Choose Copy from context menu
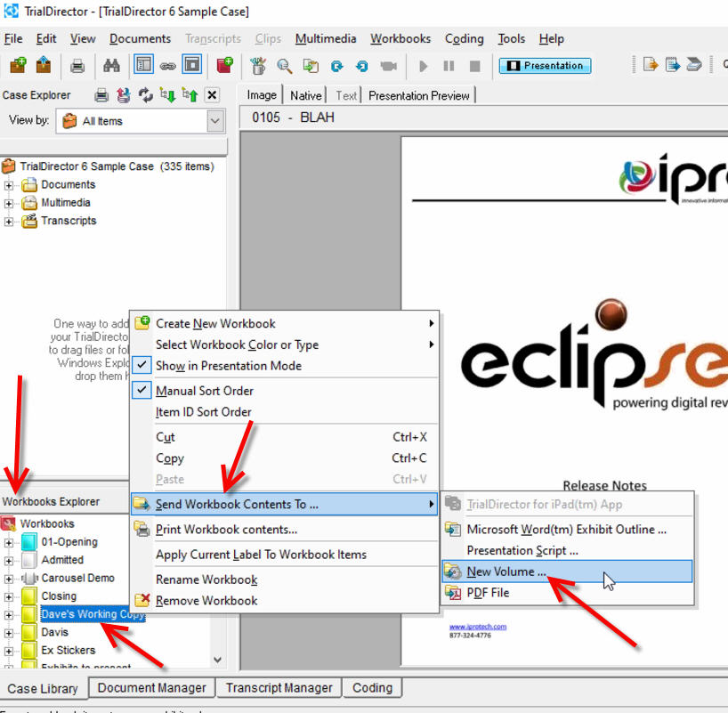 284,458
